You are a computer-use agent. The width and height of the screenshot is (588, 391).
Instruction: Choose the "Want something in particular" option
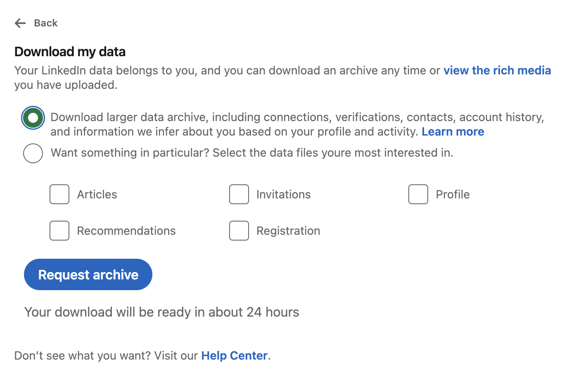(33, 153)
